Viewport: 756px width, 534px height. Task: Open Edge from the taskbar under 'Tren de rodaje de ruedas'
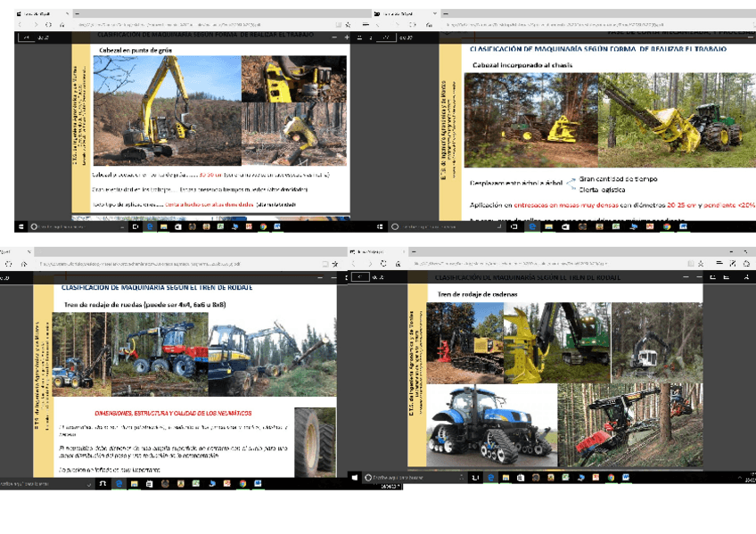[x=119, y=483]
